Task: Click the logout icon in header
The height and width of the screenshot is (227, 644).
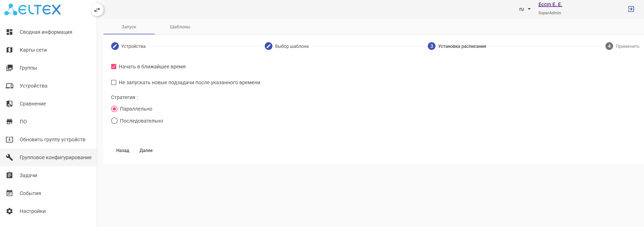Action: pos(631,9)
